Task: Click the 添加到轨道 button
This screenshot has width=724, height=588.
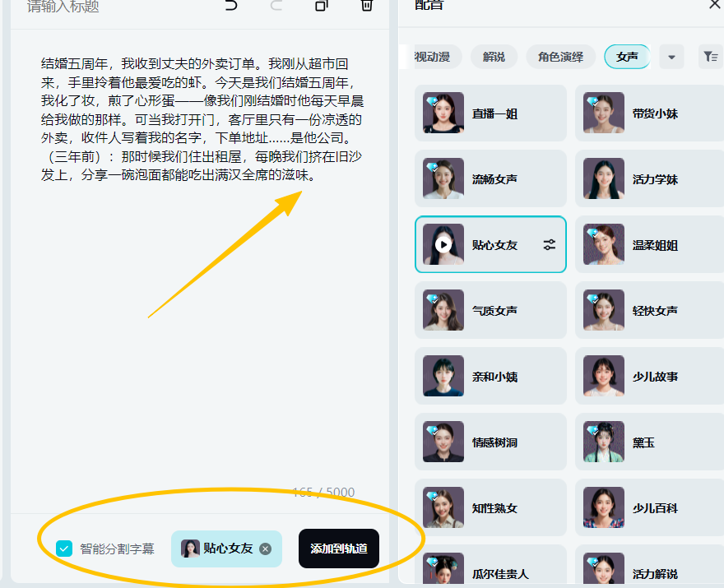Action: (339, 549)
